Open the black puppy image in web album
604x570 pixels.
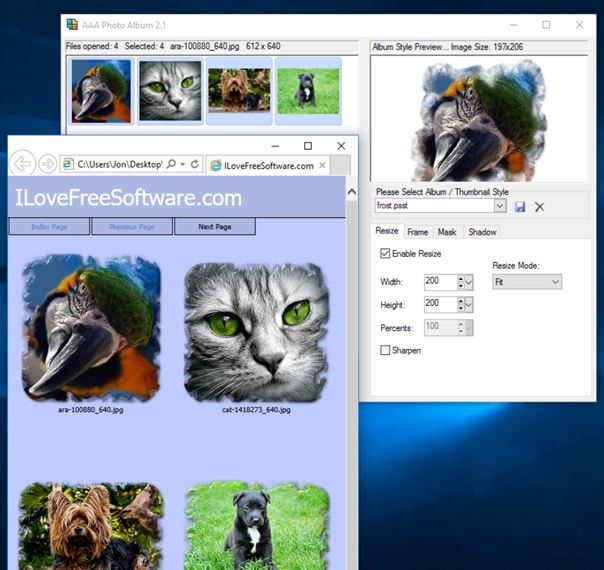pyautogui.click(x=256, y=526)
